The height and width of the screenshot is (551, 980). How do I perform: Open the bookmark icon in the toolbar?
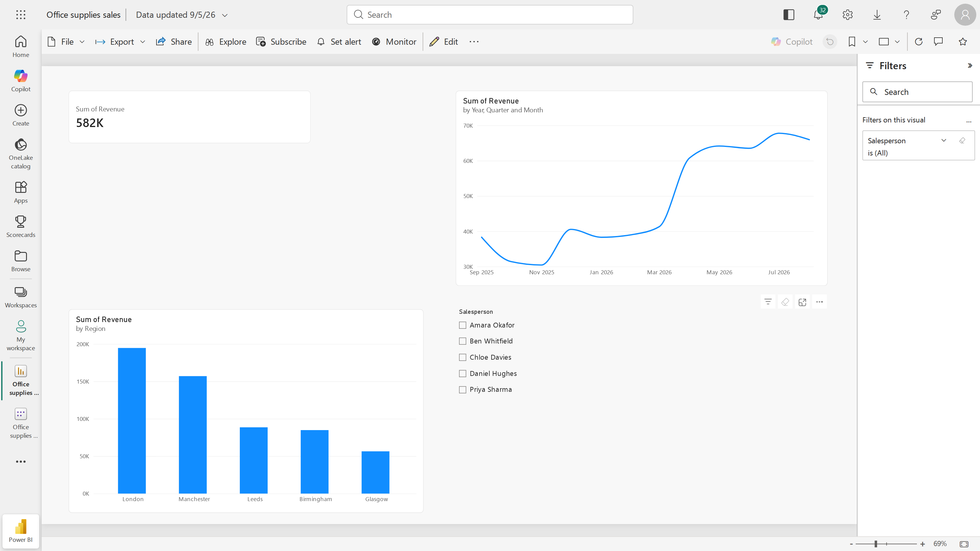(852, 42)
